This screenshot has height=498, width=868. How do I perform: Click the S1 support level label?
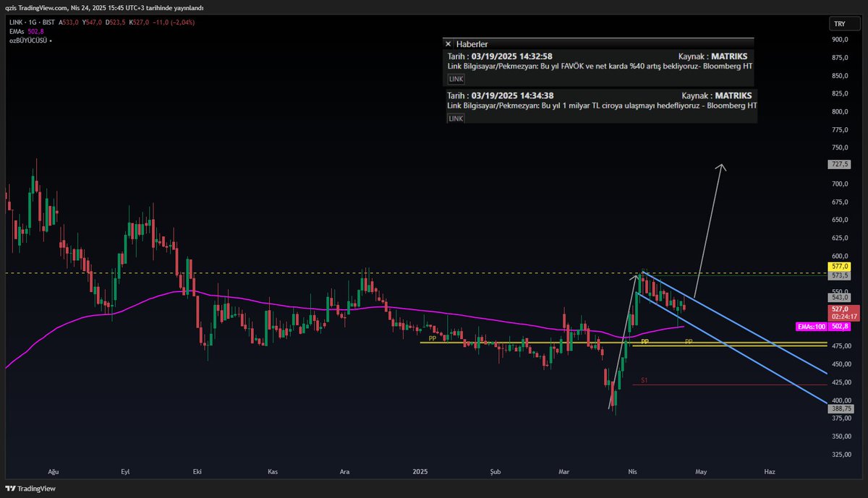point(643,380)
